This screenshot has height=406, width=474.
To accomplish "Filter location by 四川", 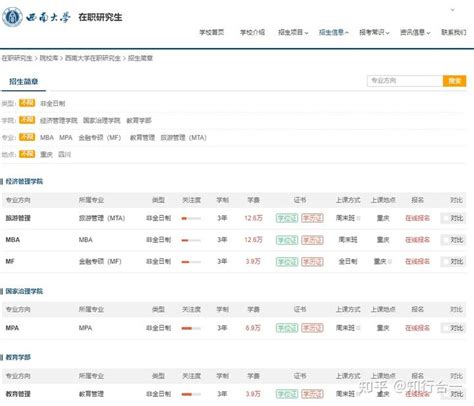I will click(64, 155).
